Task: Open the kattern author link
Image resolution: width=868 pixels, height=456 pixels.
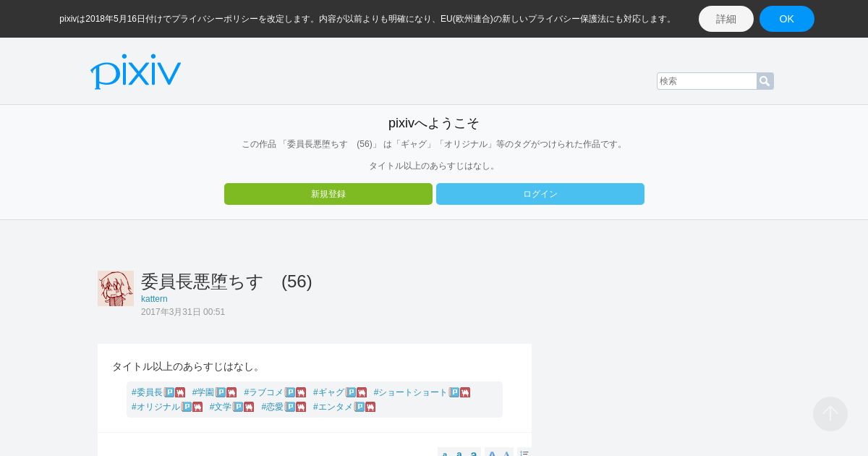Action: [154, 299]
